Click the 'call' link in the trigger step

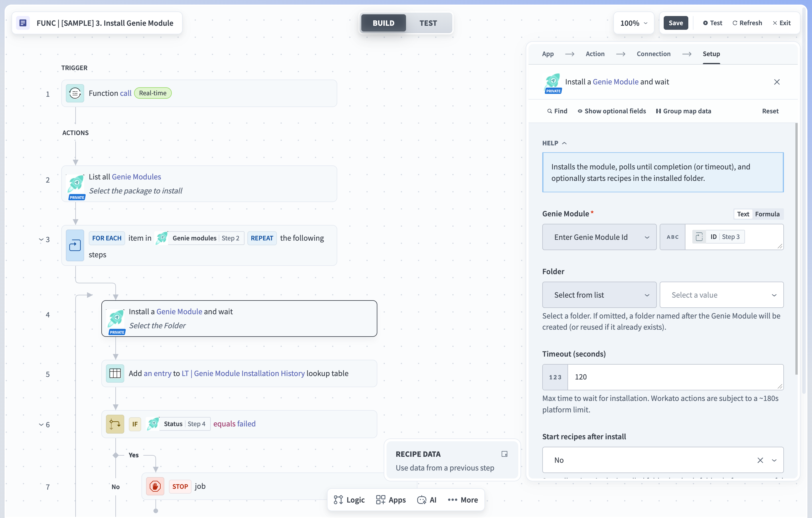coord(125,93)
